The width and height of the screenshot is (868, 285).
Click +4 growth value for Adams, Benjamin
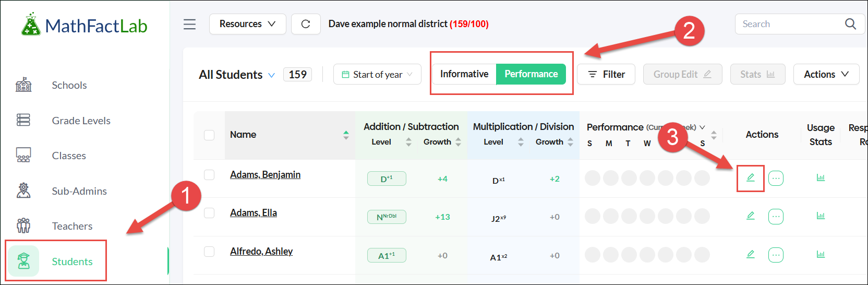click(442, 179)
